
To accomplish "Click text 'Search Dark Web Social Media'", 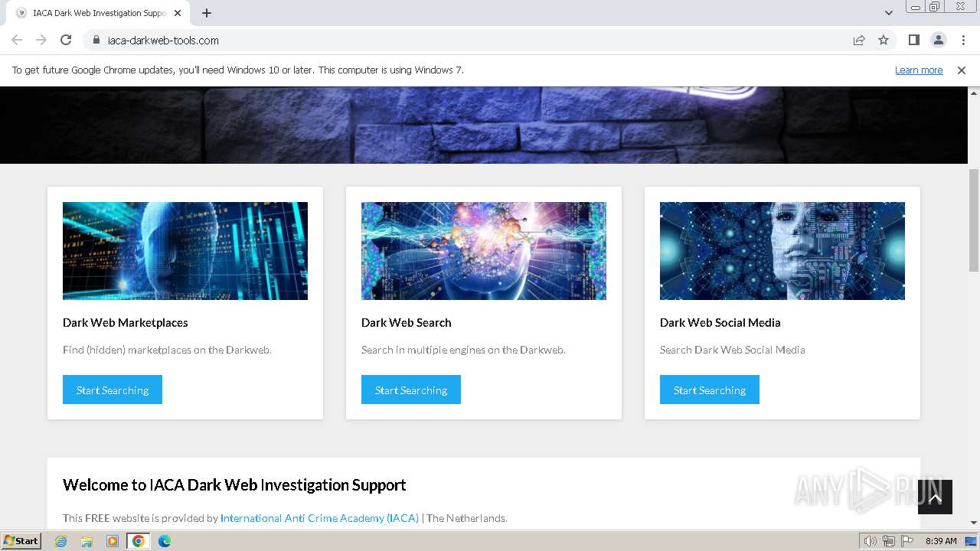I will click(733, 350).
